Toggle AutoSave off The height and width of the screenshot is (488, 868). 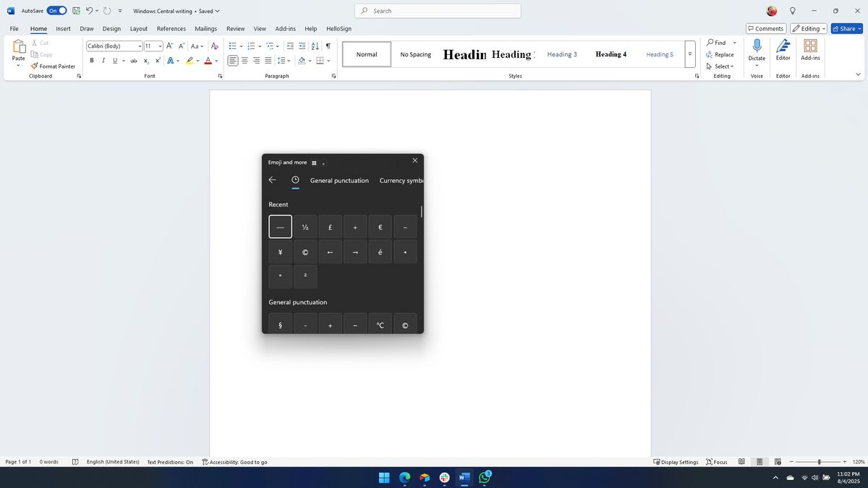click(x=55, y=10)
